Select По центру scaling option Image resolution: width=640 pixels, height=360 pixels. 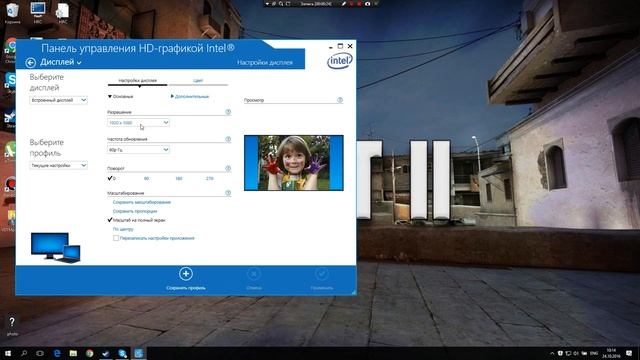coord(123,229)
